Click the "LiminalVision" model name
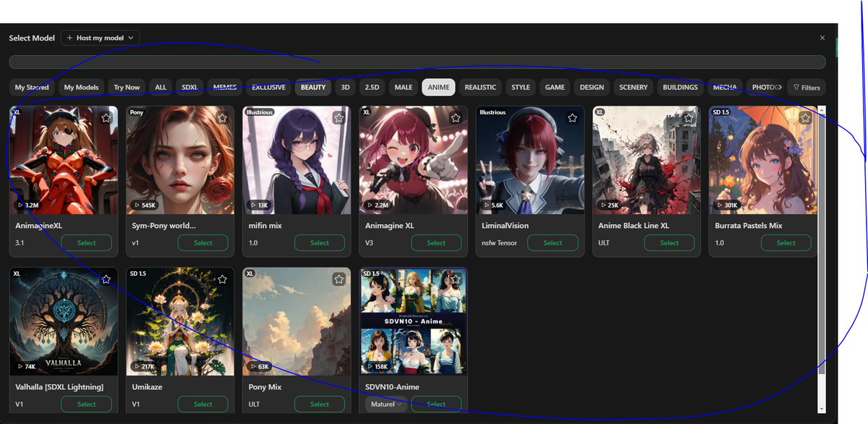Image resolution: width=868 pixels, height=424 pixels. (x=505, y=226)
